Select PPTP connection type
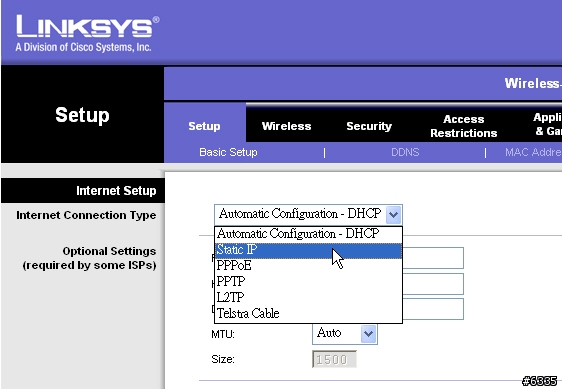The image size is (562, 389). 308,281
